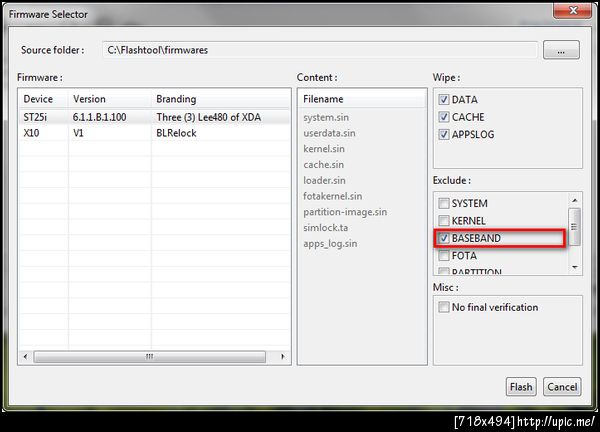
Task: Browse source folder with the ellipsis button
Action: pyautogui.click(x=561, y=50)
